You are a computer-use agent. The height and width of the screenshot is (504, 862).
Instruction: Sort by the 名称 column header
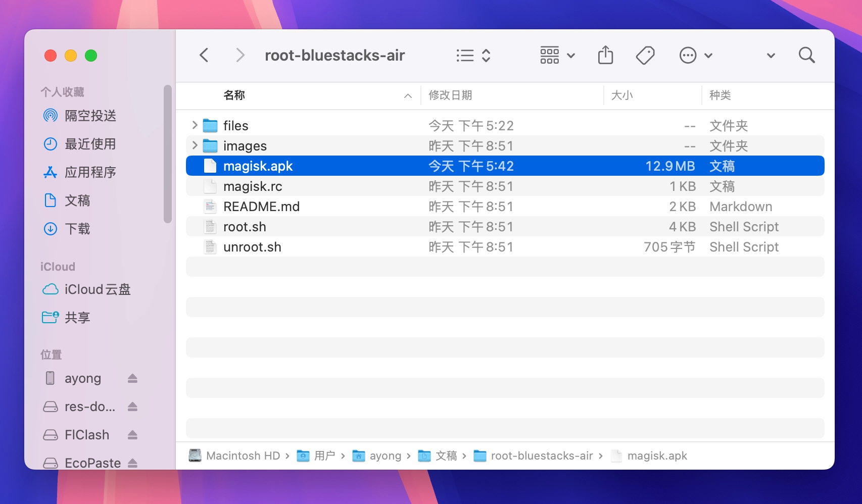(234, 95)
